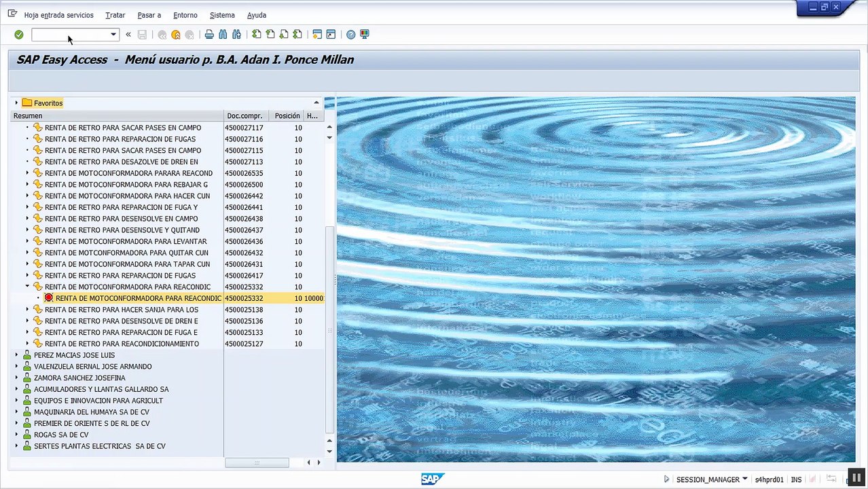Open the command field dropdown arrow
The height and width of the screenshot is (489, 868).
(113, 35)
